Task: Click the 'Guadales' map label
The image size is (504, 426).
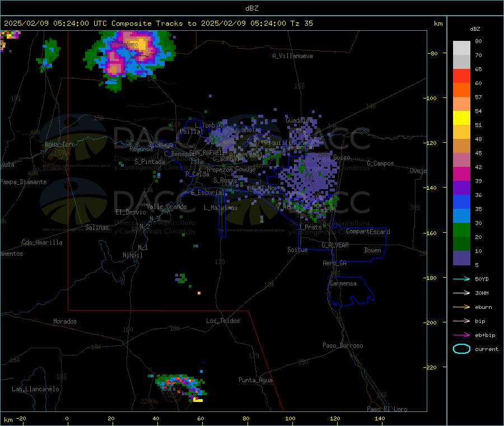Action: pos(299,120)
